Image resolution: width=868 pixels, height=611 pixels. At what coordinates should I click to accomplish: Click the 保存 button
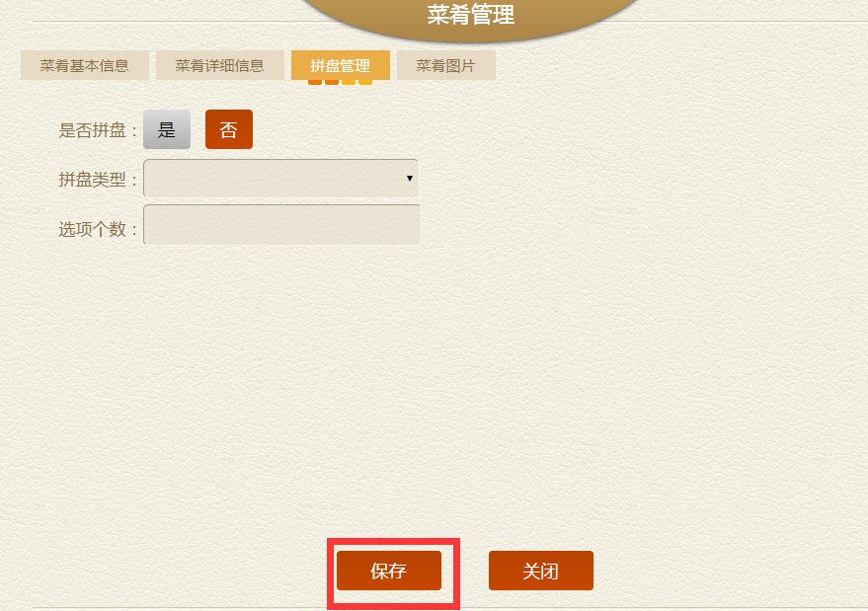click(389, 571)
